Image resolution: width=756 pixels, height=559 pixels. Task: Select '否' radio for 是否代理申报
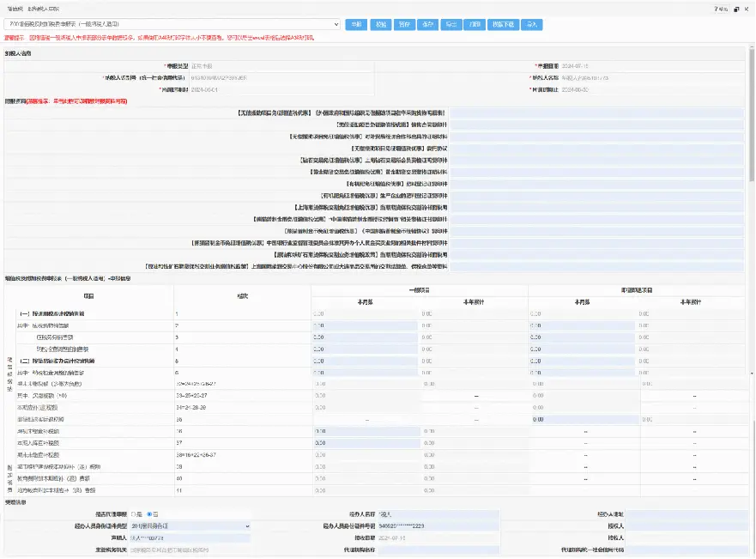point(149,513)
